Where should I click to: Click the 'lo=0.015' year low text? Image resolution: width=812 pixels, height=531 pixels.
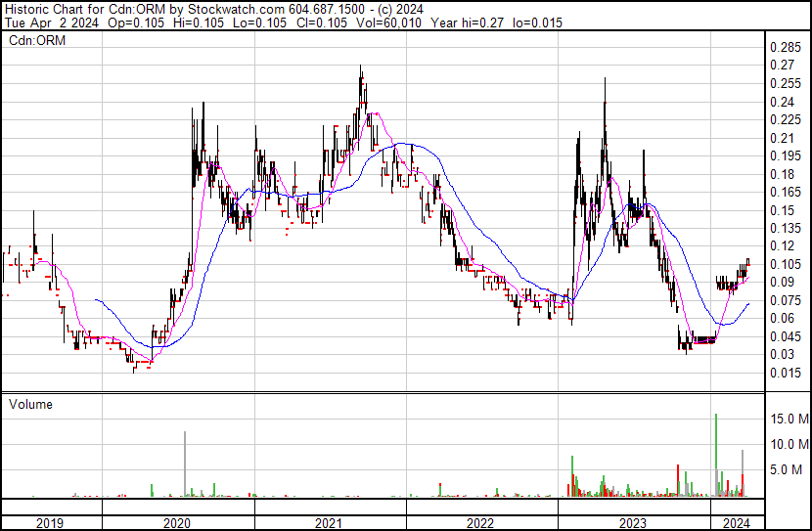click(537, 22)
